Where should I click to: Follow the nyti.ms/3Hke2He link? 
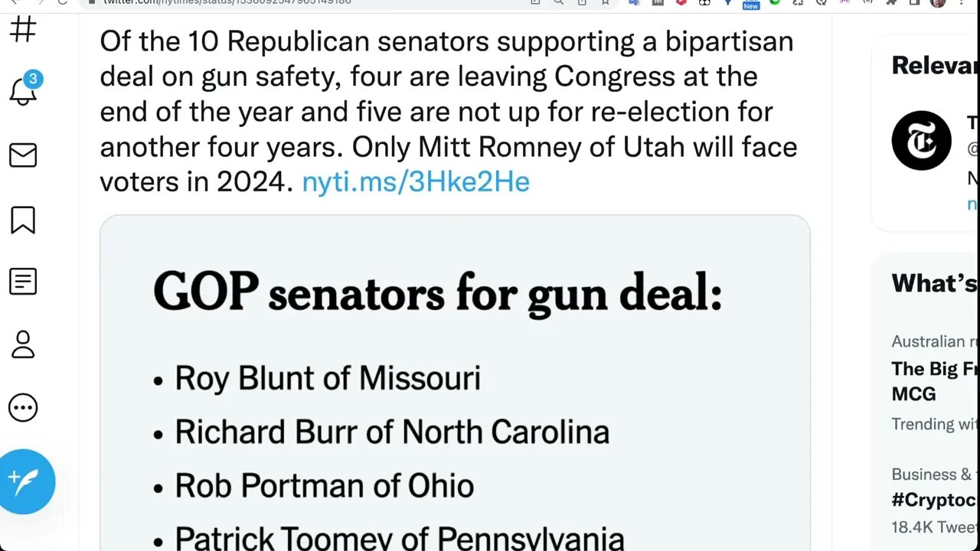point(416,182)
